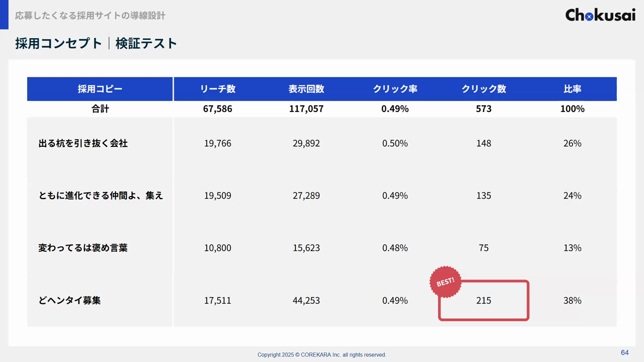
Task: Select the click count 75
Action: pyautogui.click(x=484, y=248)
